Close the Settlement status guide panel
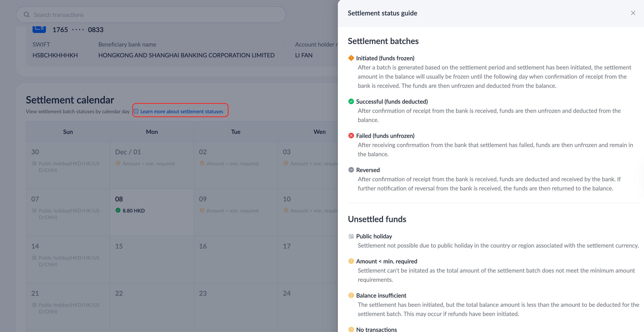The width and height of the screenshot is (644, 332). [x=633, y=13]
